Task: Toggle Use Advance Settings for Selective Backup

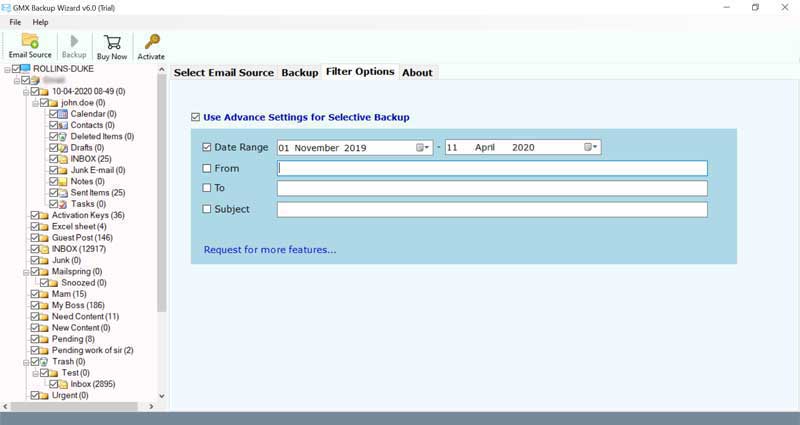Action: click(x=195, y=117)
